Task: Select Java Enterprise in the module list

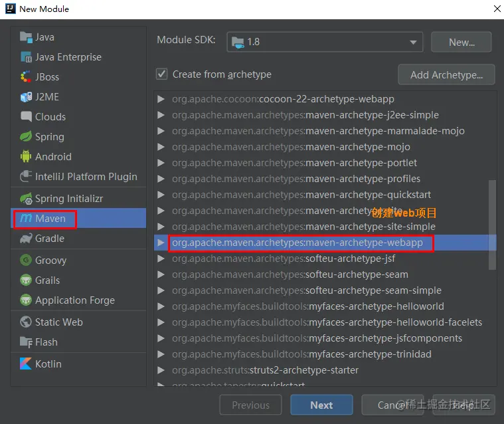Action: click(68, 57)
